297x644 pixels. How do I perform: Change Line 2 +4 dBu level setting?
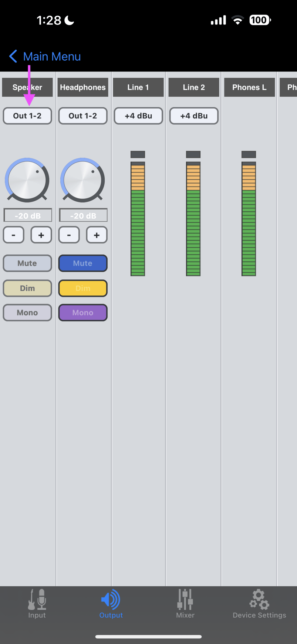[194, 116]
